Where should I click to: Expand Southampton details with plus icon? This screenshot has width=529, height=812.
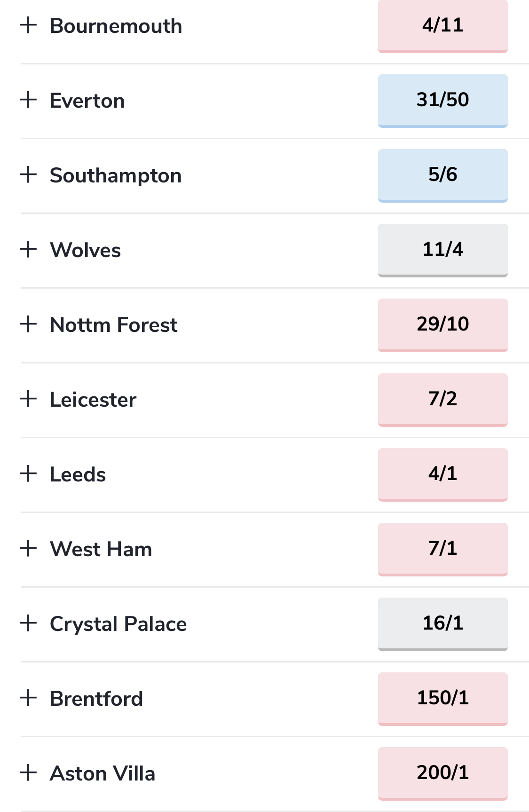(x=28, y=174)
